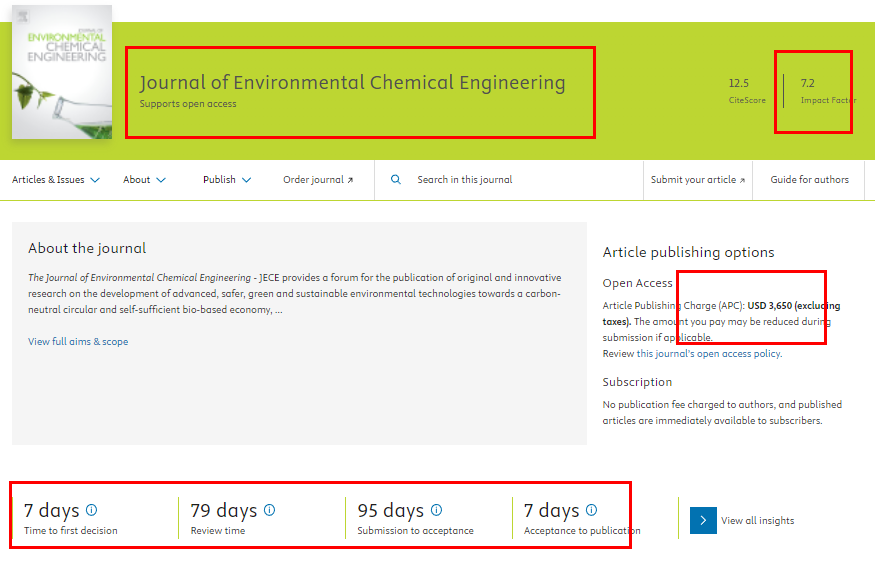Click info icon next to Time to first decision
This screenshot has height=563, width=875.
(x=92, y=509)
